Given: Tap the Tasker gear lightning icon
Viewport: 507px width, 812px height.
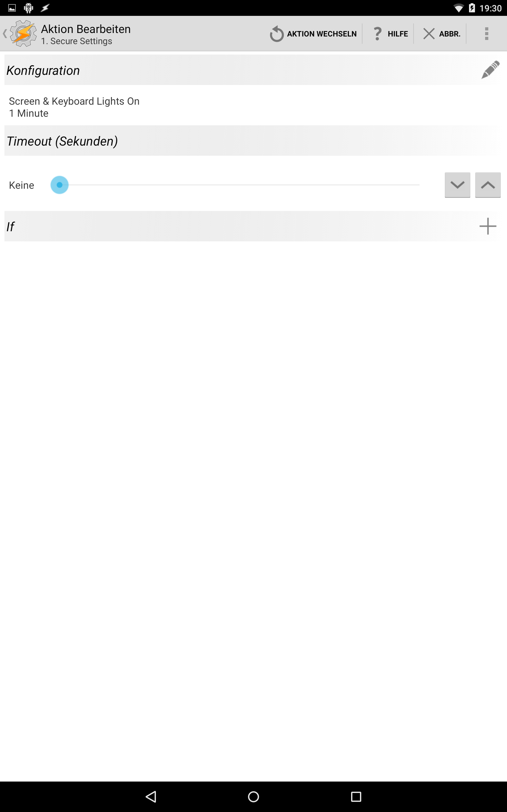Looking at the screenshot, I should pos(23,33).
